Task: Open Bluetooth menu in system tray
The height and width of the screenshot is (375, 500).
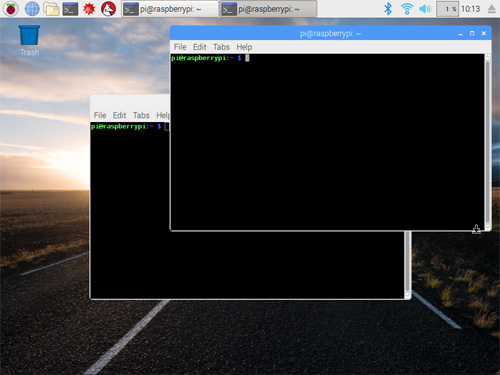Action: [388, 9]
